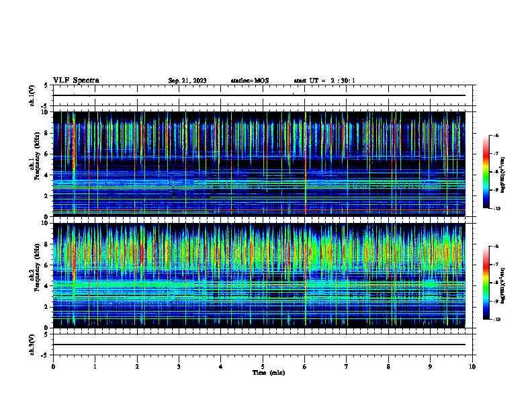Click the ch.2 colorbar "-6" top label
This screenshot has width=532, height=411.
pos(496,246)
